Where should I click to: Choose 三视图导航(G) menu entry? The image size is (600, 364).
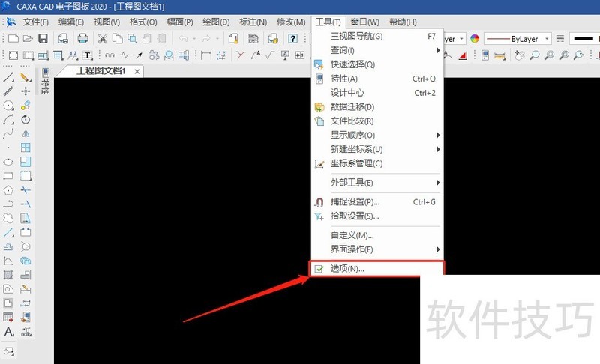click(377, 36)
